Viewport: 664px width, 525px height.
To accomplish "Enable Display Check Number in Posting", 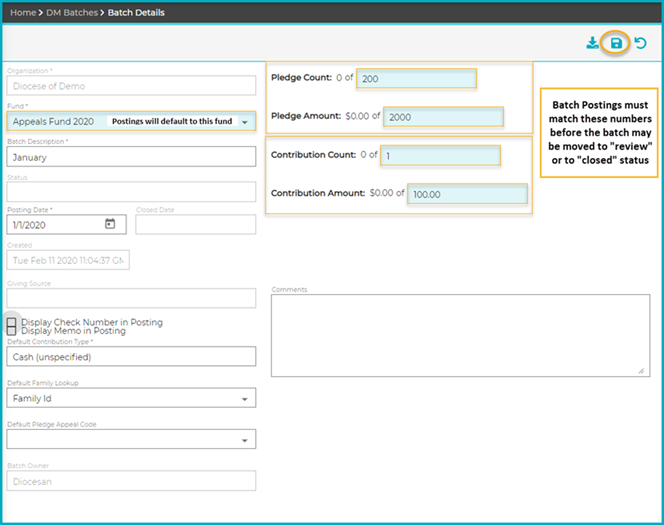I will 12,322.
